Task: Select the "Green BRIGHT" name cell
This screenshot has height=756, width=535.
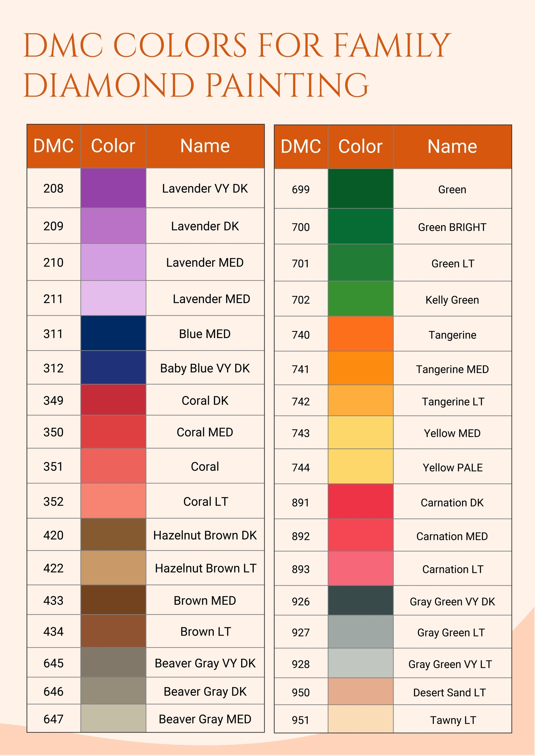Action: [x=452, y=227]
